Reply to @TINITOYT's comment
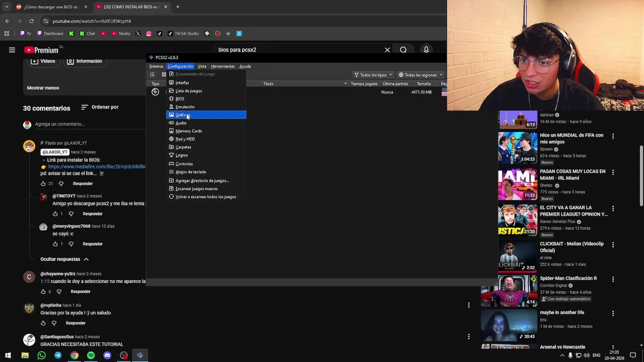 [93, 214]
